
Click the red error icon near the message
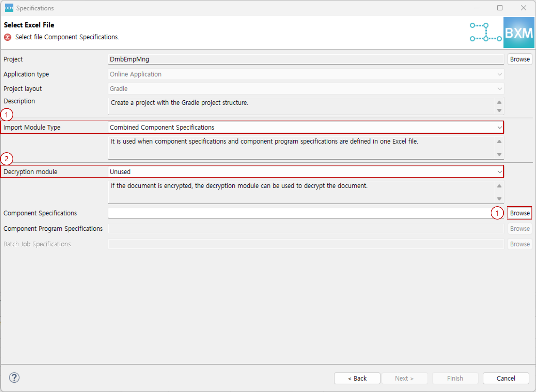click(7, 37)
